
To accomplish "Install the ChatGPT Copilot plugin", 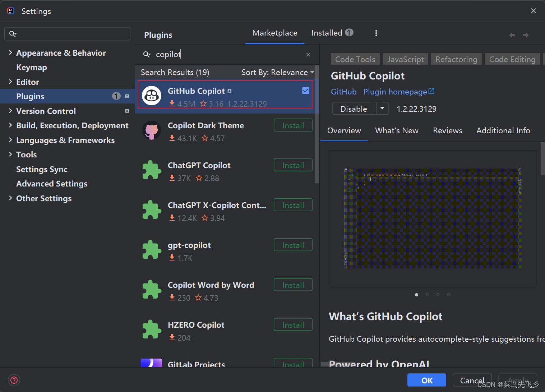I will (x=293, y=165).
